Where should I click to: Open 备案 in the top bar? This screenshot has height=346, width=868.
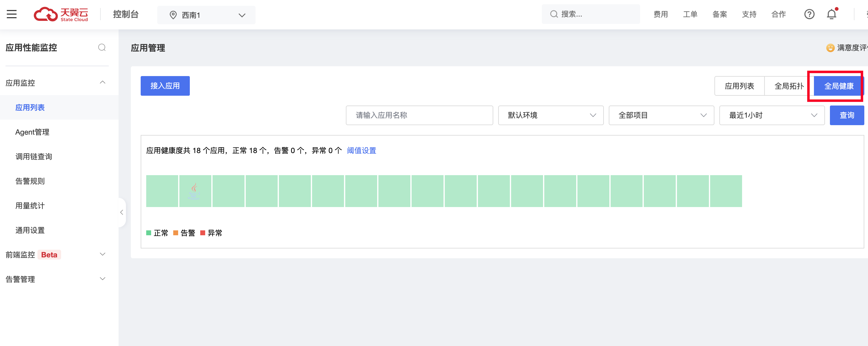pyautogui.click(x=719, y=14)
